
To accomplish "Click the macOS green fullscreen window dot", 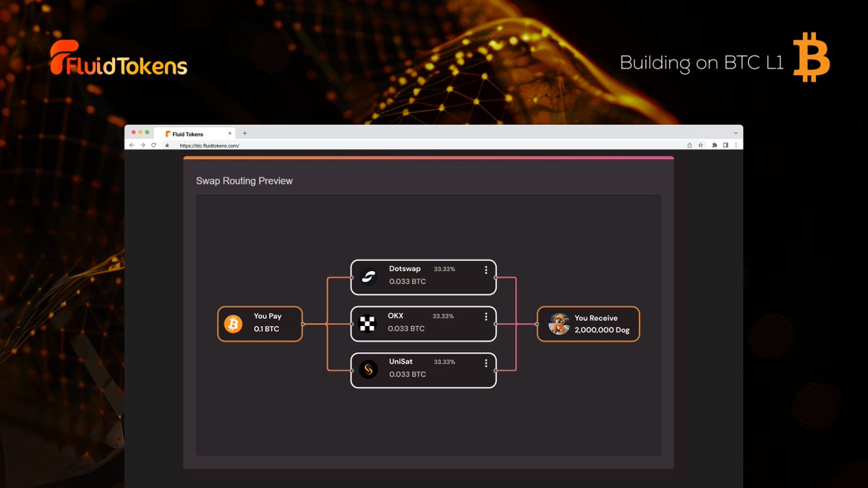I will coord(148,132).
